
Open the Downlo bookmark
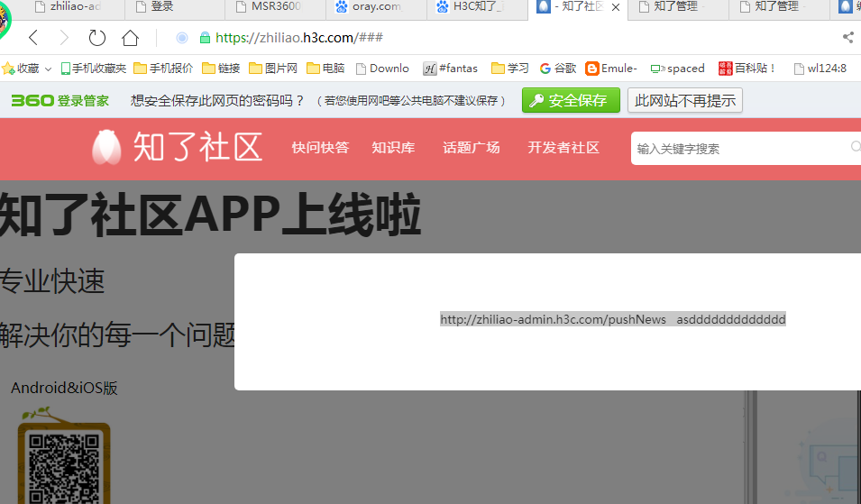(383, 69)
